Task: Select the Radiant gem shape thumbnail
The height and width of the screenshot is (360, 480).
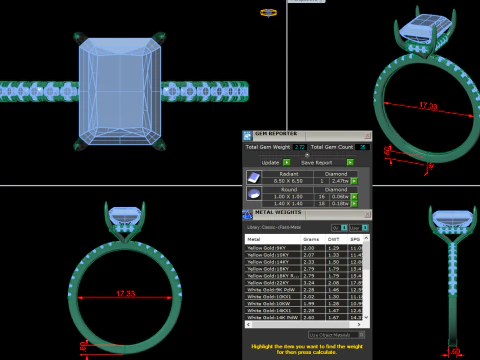Action: pyautogui.click(x=254, y=177)
